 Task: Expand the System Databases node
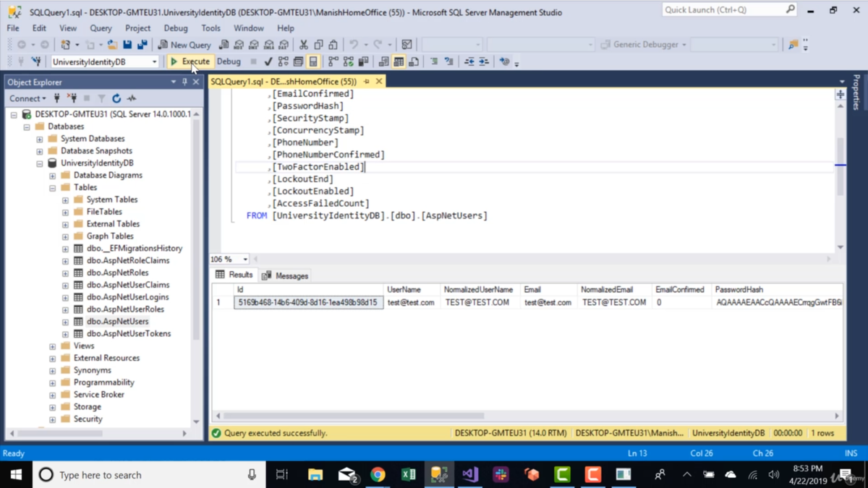point(40,139)
